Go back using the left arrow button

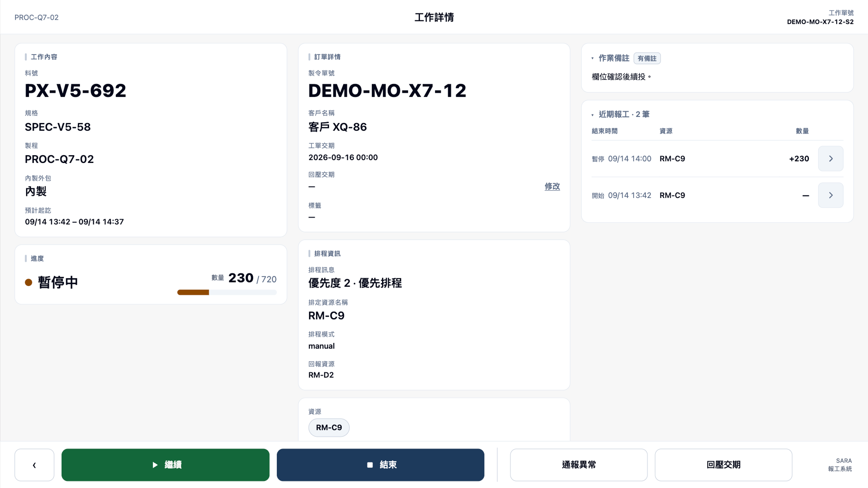[34, 465]
